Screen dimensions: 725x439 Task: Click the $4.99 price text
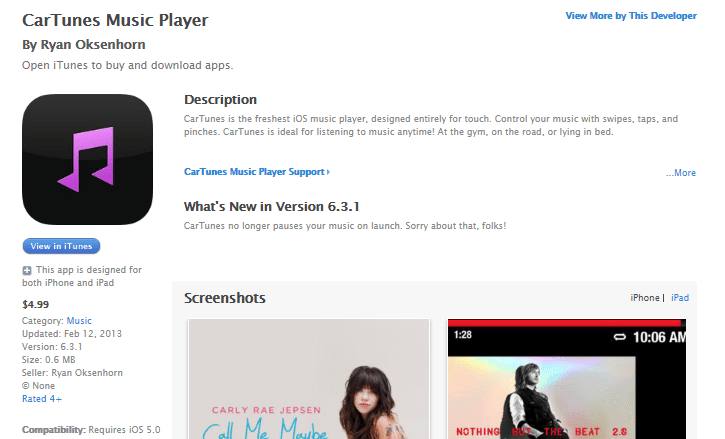coord(36,304)
